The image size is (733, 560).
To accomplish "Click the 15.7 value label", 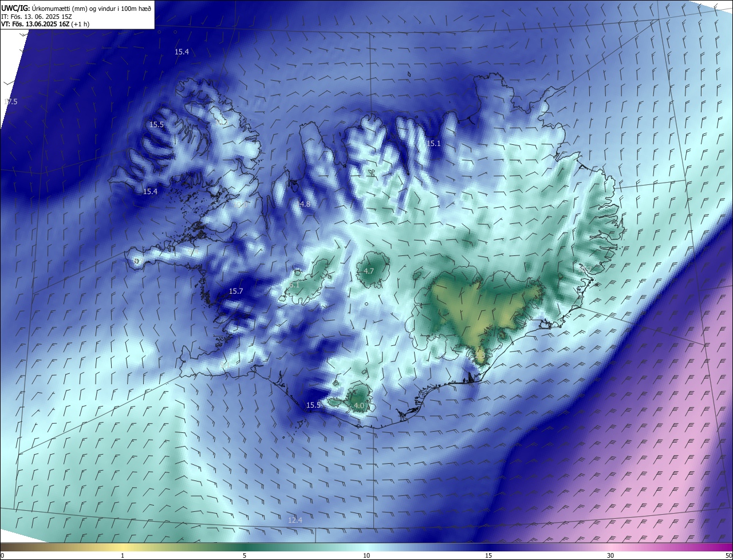I will (236, 291).
